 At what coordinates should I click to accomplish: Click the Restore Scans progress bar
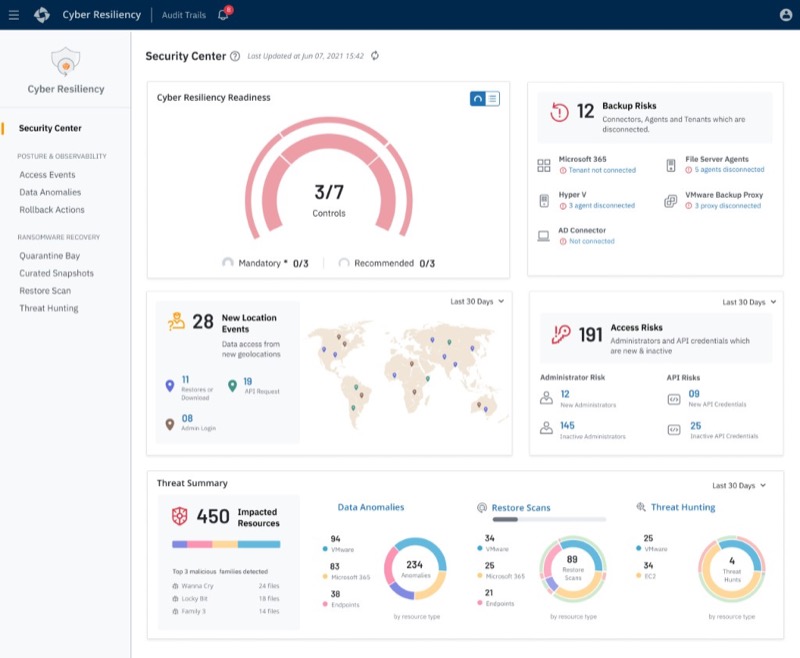[x=549, y=519]
